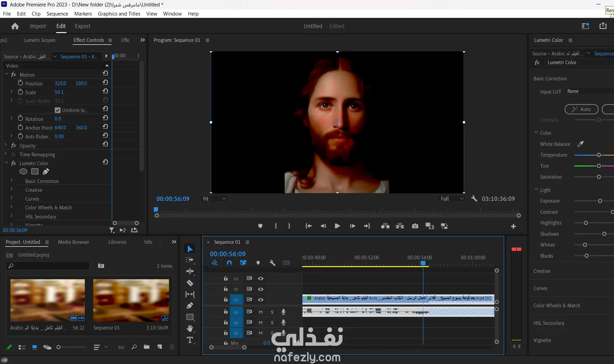The image size is (614, 364).
Task: Create ellipse mask for Lumetri Color
Action: pos(23,172)
